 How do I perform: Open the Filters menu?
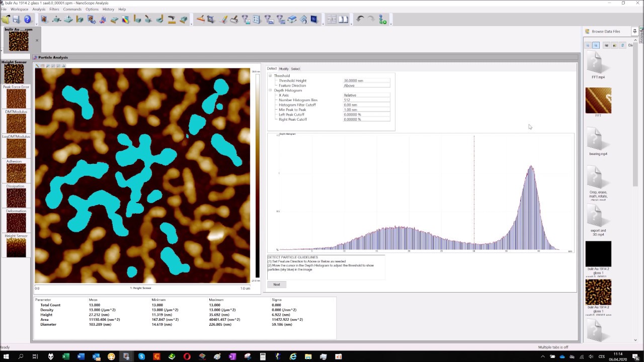pyautogui.click(x=54, y=9)
